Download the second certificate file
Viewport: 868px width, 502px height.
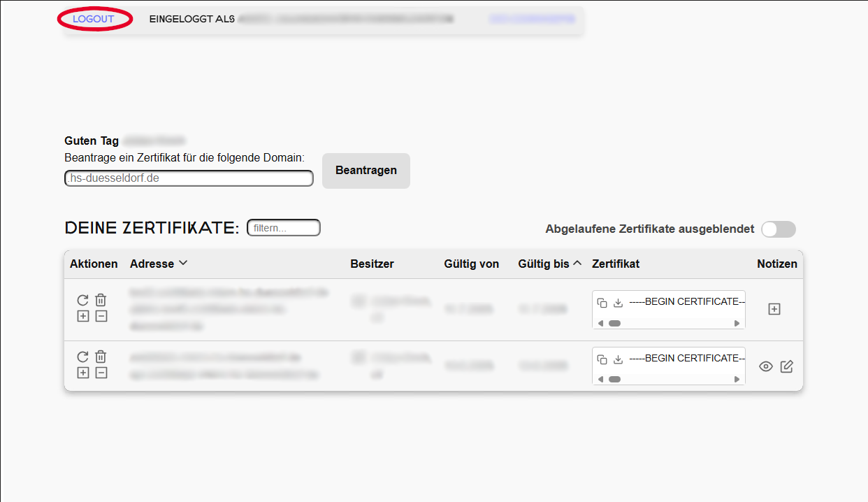[618, 359]
